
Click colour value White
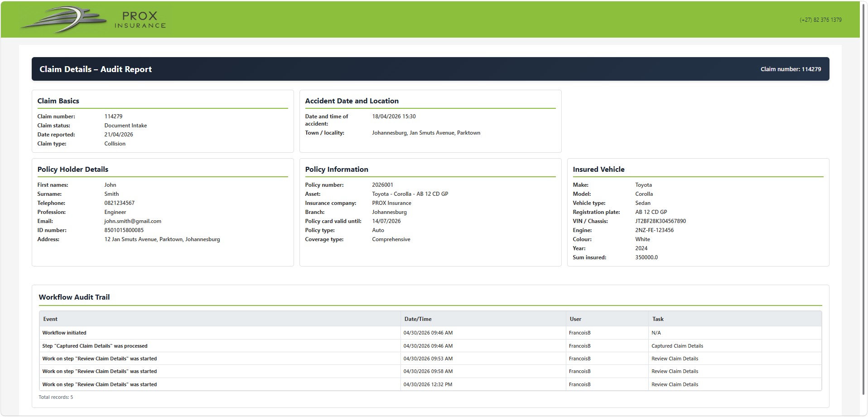[x=642, y=239]
